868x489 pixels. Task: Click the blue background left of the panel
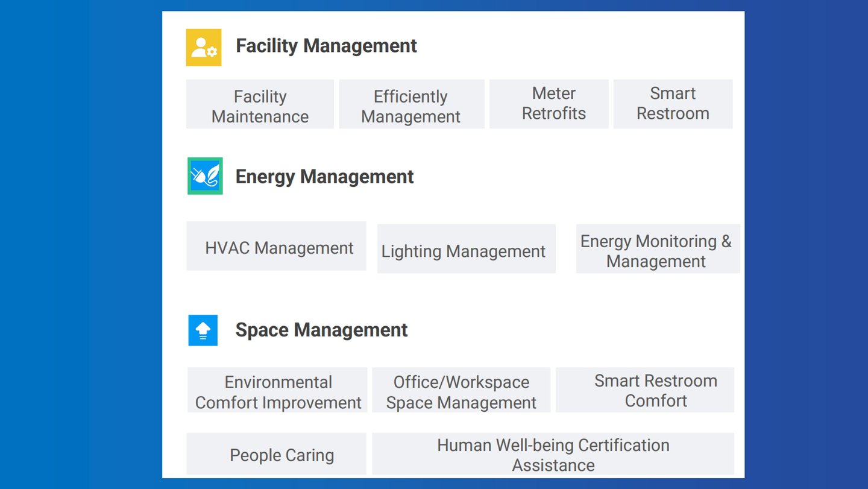coord(81,244)
